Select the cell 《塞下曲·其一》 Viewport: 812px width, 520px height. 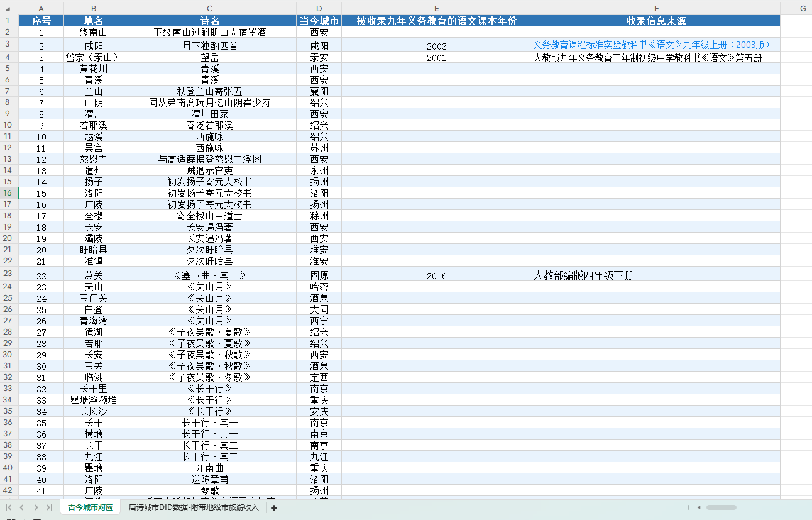tap(210, 275)
